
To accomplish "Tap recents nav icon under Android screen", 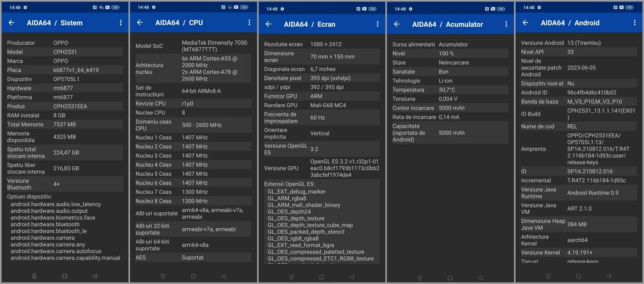I will pos(548,276).
